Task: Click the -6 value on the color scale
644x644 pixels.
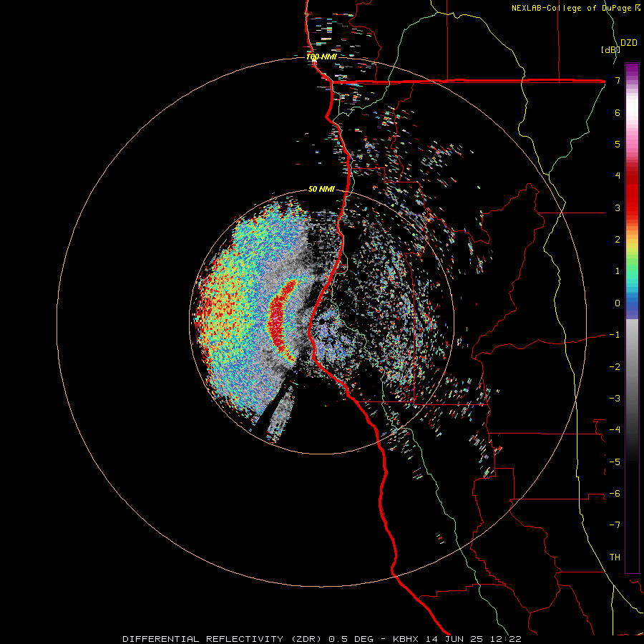Action: [x=615, y=494]
